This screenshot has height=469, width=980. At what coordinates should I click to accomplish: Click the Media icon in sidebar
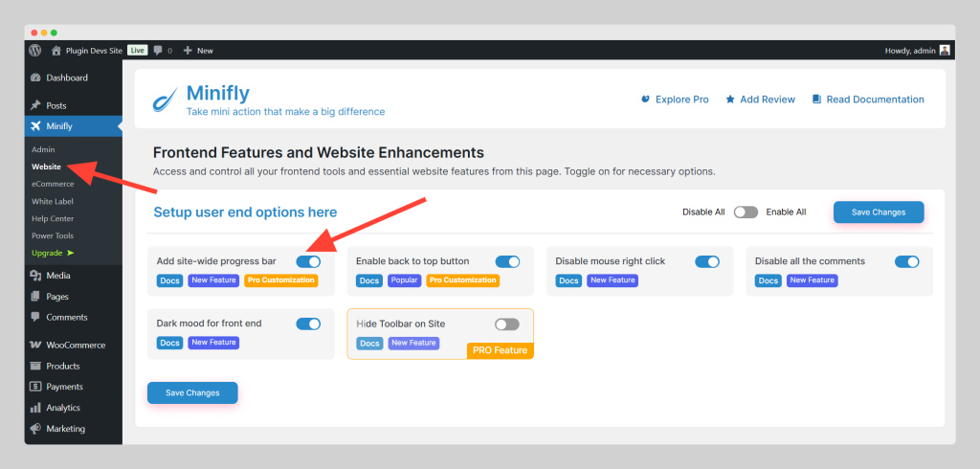[x=35, y=276]
